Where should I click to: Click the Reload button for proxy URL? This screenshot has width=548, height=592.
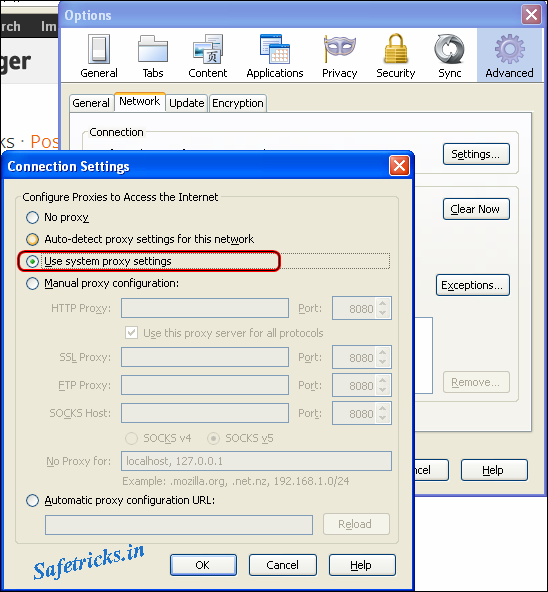click(356, 524)
